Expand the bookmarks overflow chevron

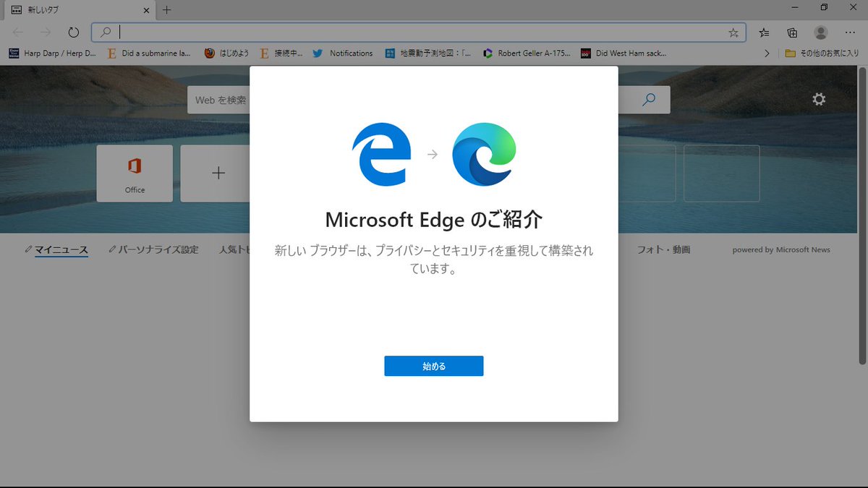click(x=767, y=53)
